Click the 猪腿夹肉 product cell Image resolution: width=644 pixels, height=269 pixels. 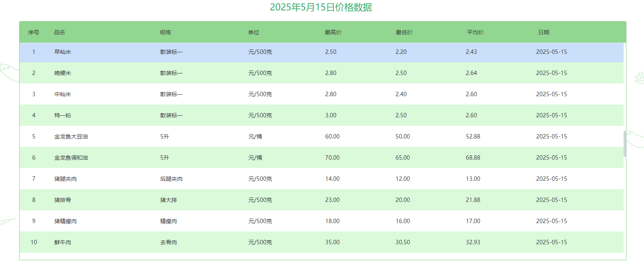[66, 179]
